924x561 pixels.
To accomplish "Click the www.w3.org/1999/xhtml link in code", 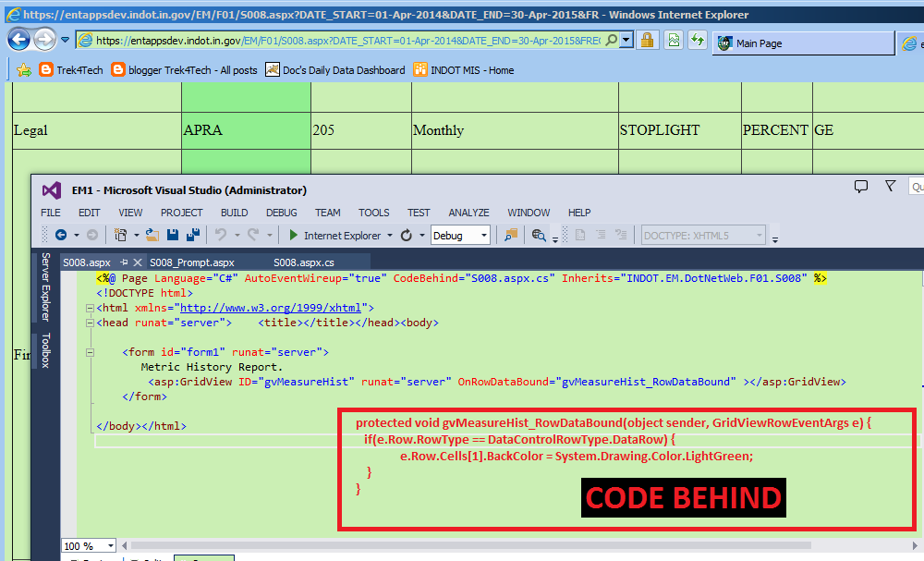I will click(271, 308).
